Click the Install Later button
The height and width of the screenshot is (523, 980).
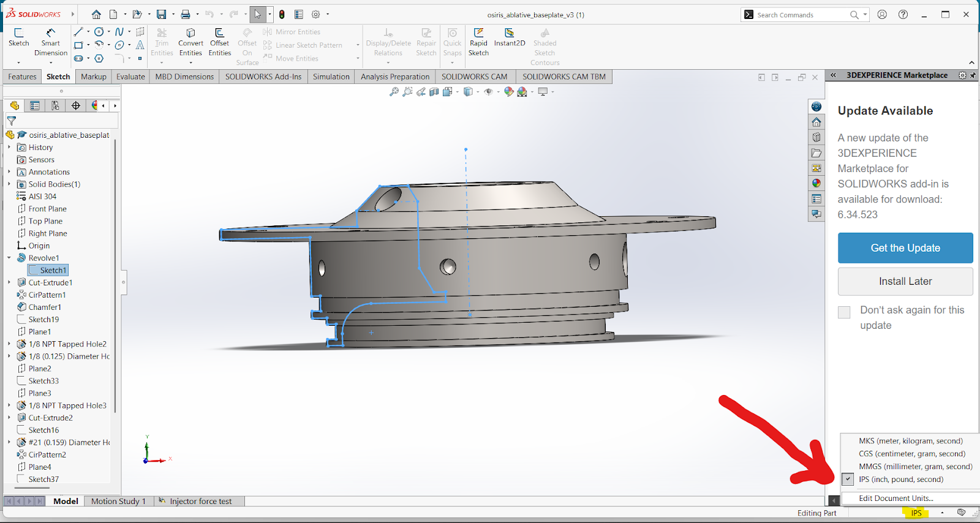[x=905, y=281]
